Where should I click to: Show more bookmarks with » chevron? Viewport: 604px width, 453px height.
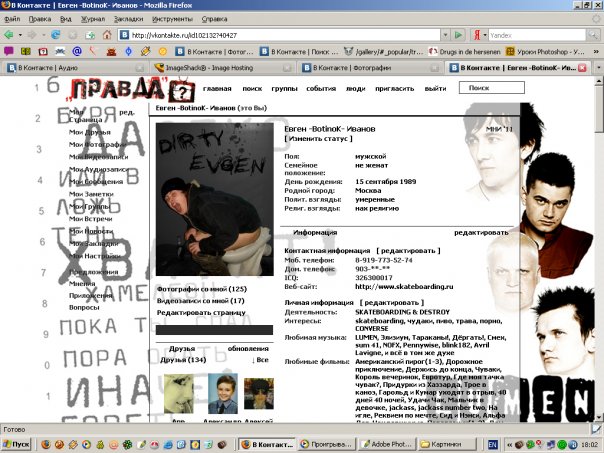click(x=597, y=51)
